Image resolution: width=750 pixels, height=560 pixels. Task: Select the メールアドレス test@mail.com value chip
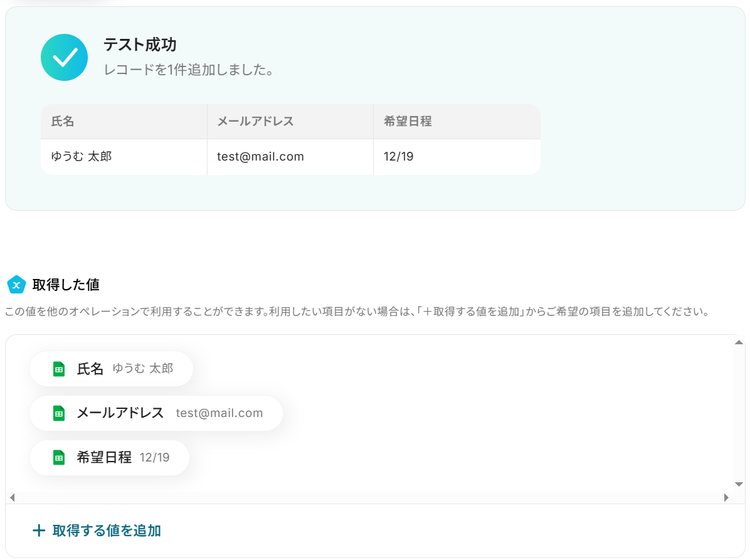coord(156,413)
